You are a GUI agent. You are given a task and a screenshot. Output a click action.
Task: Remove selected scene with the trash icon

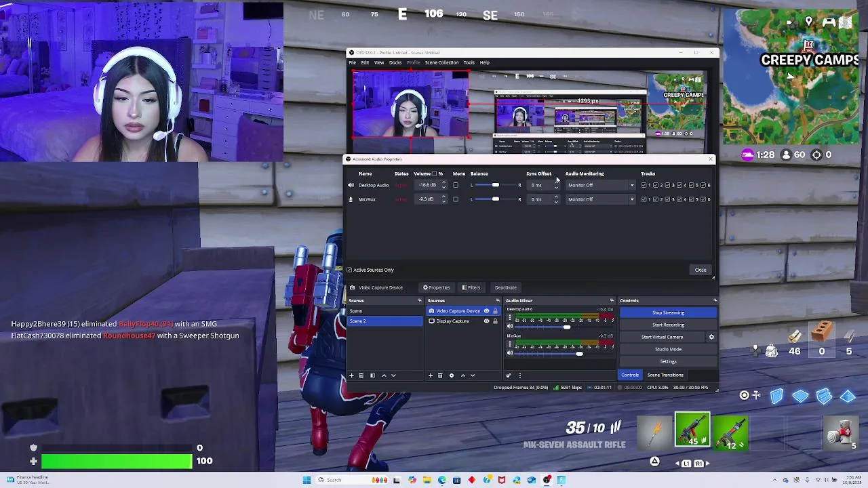click(x=361, y=375)
